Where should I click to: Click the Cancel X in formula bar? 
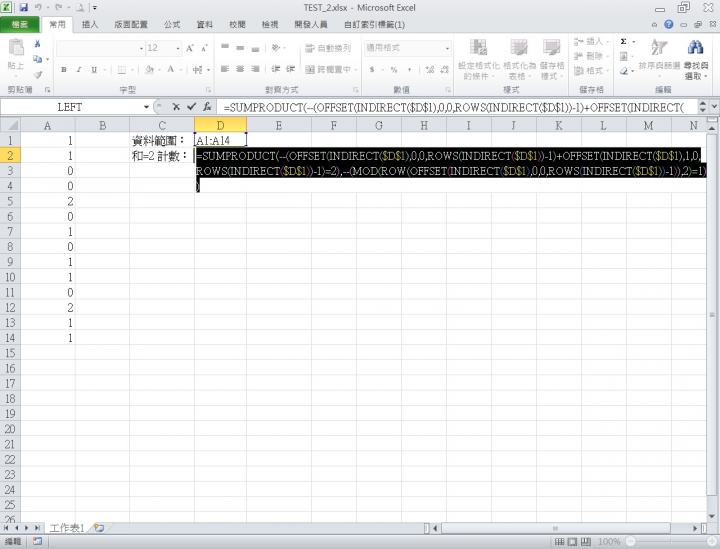[176, 107]
